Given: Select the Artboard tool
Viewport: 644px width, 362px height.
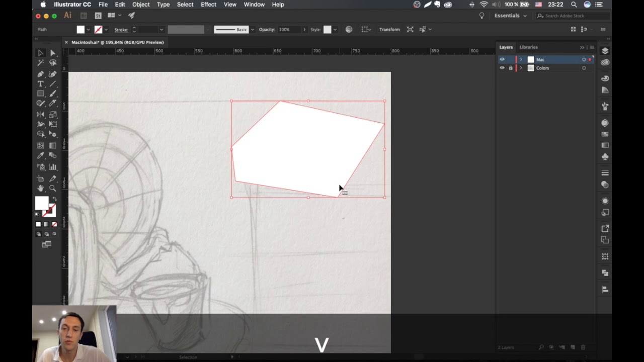Looking at the screenshot, I should (40, 178).
